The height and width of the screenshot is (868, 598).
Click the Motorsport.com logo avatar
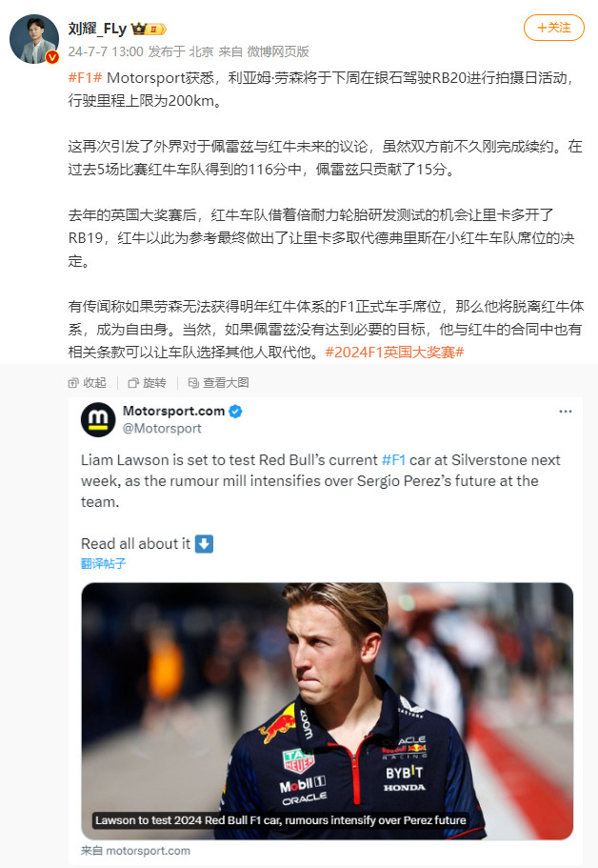click(98, 419)
